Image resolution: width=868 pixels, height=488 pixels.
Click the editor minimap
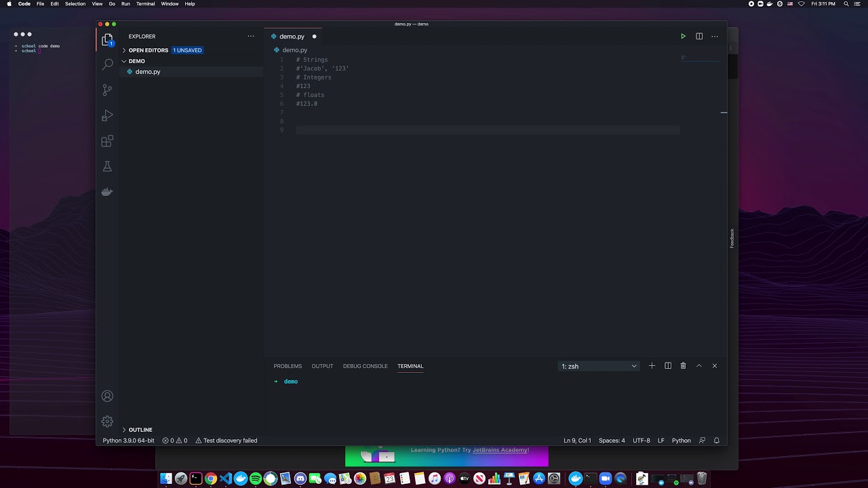pyautogui.click(x=701, y=59)
